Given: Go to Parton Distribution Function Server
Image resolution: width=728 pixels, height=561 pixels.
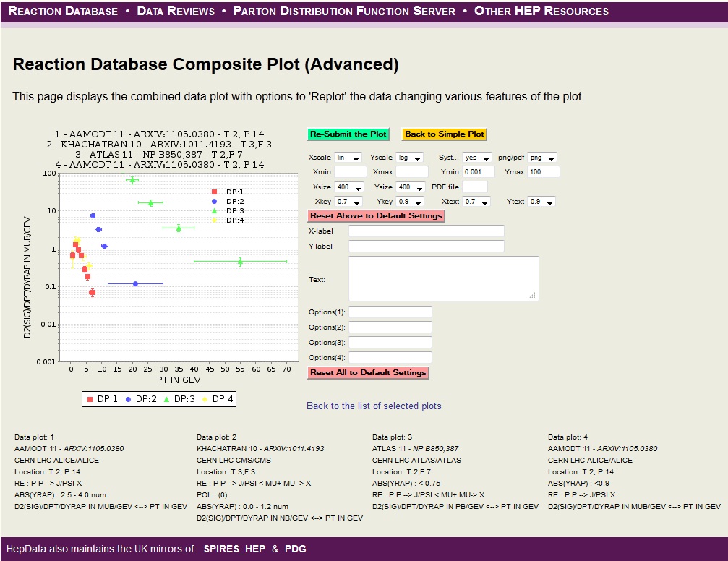Looking at the screenshot, I should pyautogui.click(x=344, y=11).
